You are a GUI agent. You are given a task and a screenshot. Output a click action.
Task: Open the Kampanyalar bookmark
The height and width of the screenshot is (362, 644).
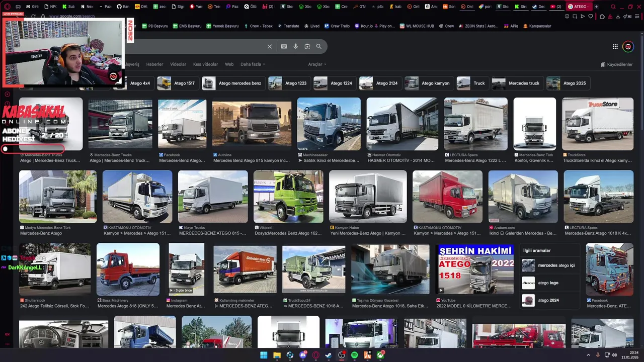[x=537, y=26]
